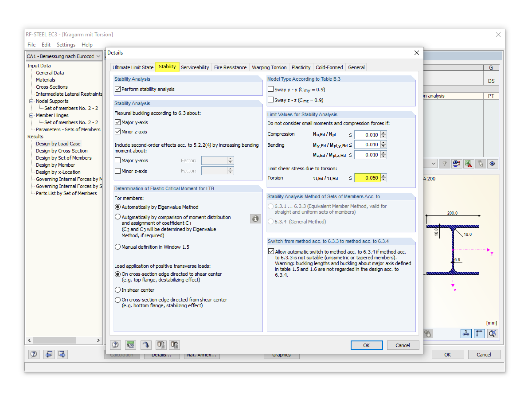Click the blue curved arrow reset-defaults icon
Viewport: 532px width, 399px height.
(145, 345)
